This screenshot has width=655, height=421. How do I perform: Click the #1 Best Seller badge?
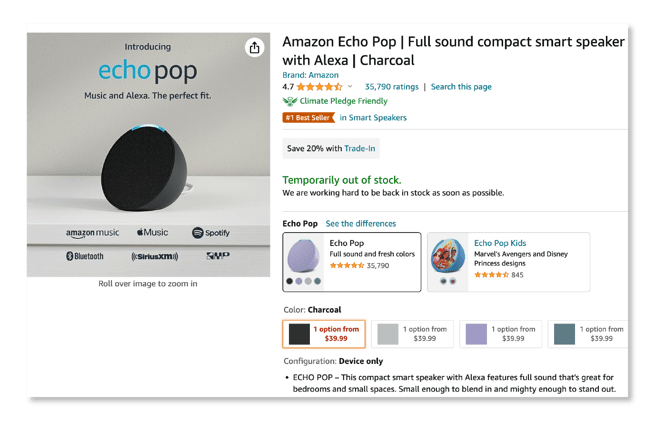point(308,118)
